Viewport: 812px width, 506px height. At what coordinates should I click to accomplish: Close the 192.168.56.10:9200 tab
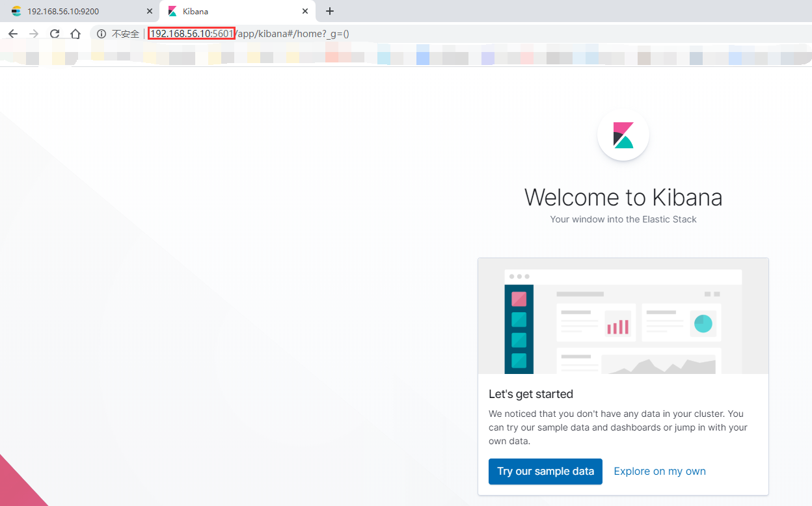click(x=149, y=11)
